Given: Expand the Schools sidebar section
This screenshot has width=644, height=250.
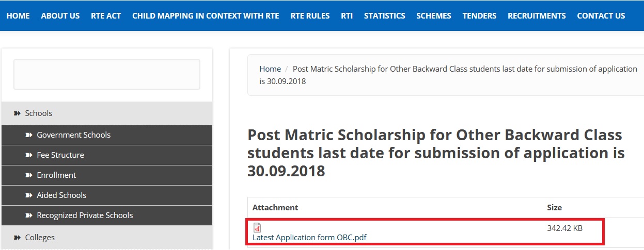Looking at the screenshot, I should click(x=39, y=113).
